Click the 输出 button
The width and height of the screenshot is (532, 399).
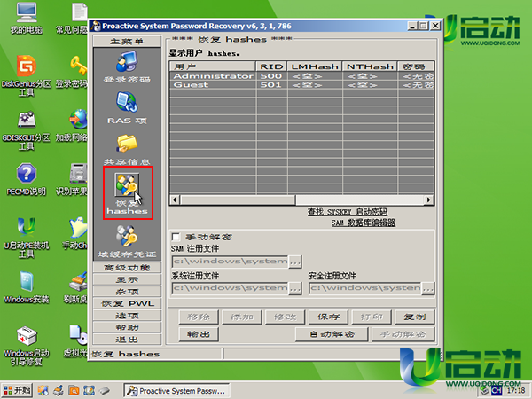tap(199, 334)
